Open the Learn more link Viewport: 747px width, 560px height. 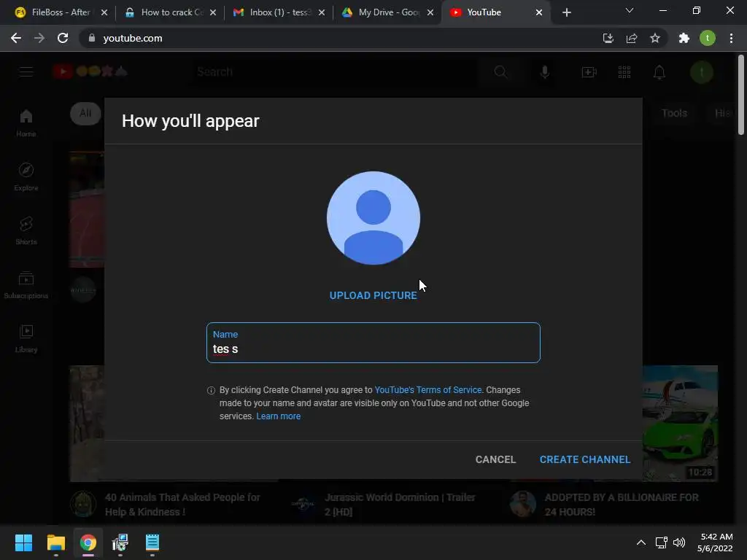278,416
